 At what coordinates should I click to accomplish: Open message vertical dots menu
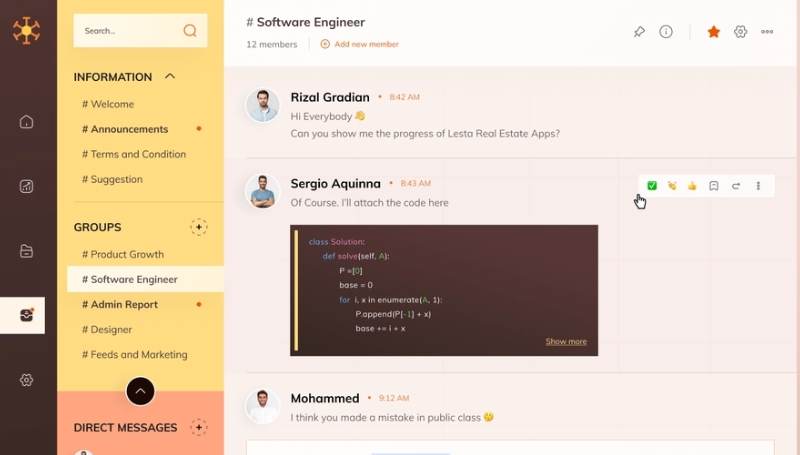[x=758, y=186]
